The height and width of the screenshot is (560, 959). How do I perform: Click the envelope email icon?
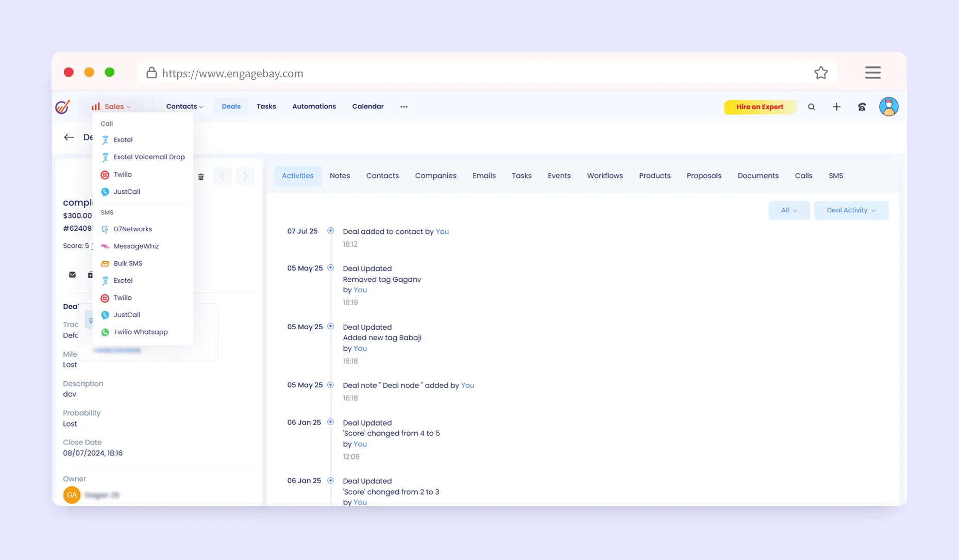[72, 275]
